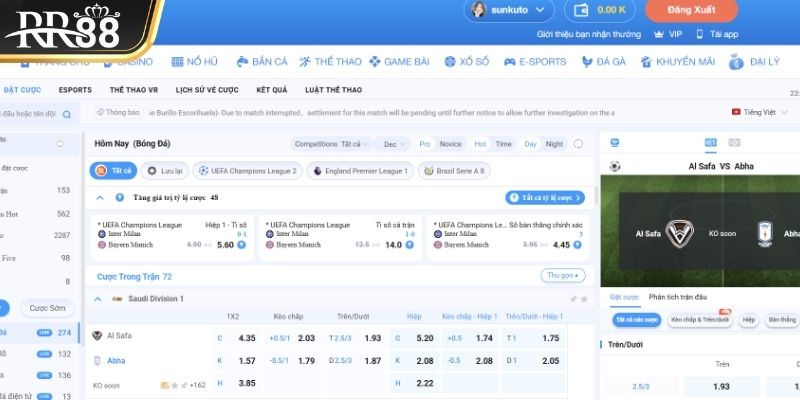Favorite Saudi Division 1 star icon
Screen dimensions: 800x400
[x=584, y=299]
